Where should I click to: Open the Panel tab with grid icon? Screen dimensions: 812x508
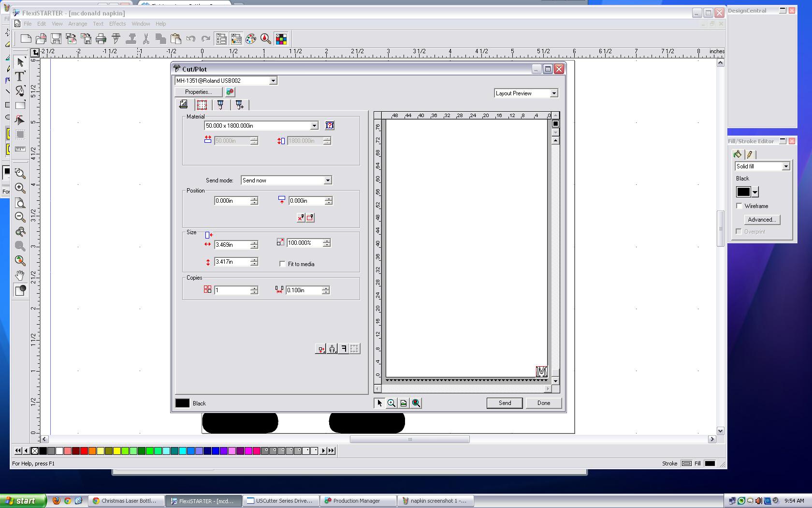click(x=202, y=104)
